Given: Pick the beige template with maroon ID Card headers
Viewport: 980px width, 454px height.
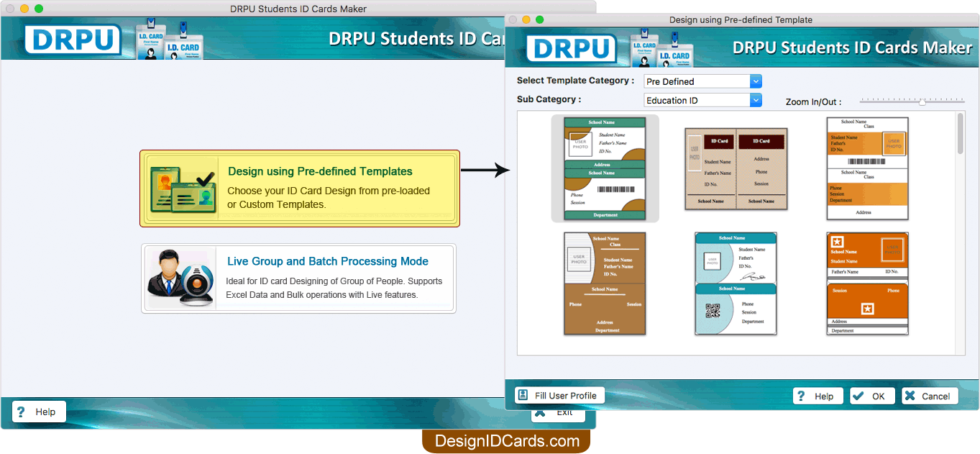Looking at the screenshot, I should (x=736, y=169).
